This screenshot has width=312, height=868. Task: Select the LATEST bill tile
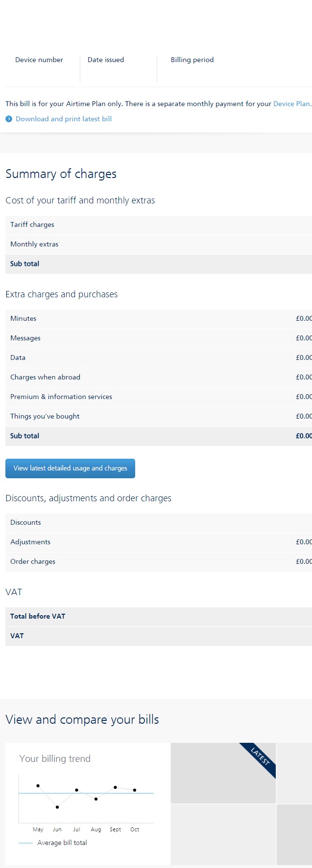click(x=223, y=773)
